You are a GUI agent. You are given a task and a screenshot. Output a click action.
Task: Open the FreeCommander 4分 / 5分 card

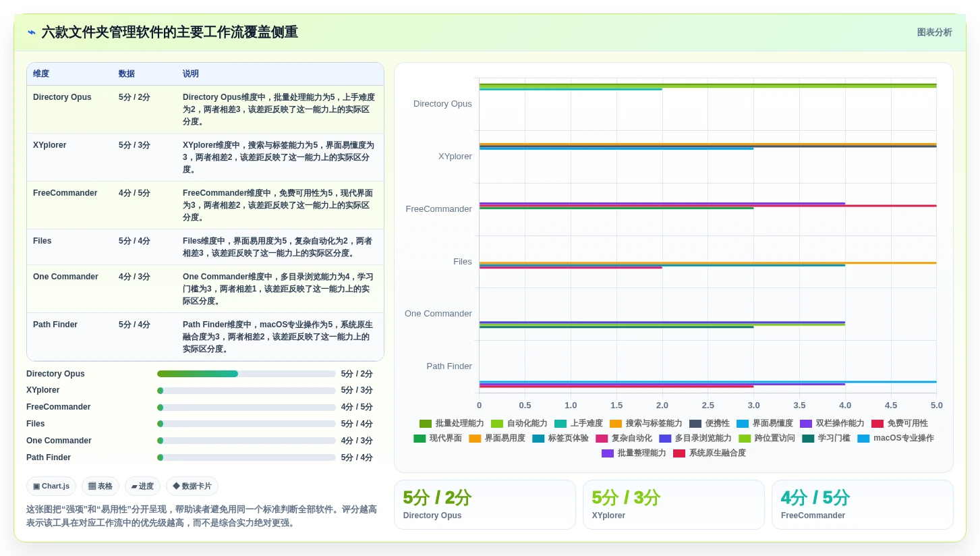[x=863, y=505]
